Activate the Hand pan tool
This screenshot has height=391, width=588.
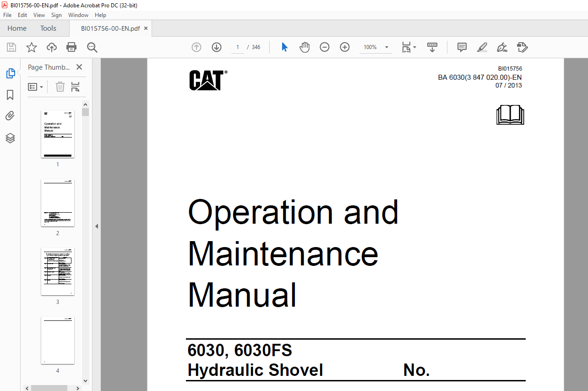click(x=305, y=47)
